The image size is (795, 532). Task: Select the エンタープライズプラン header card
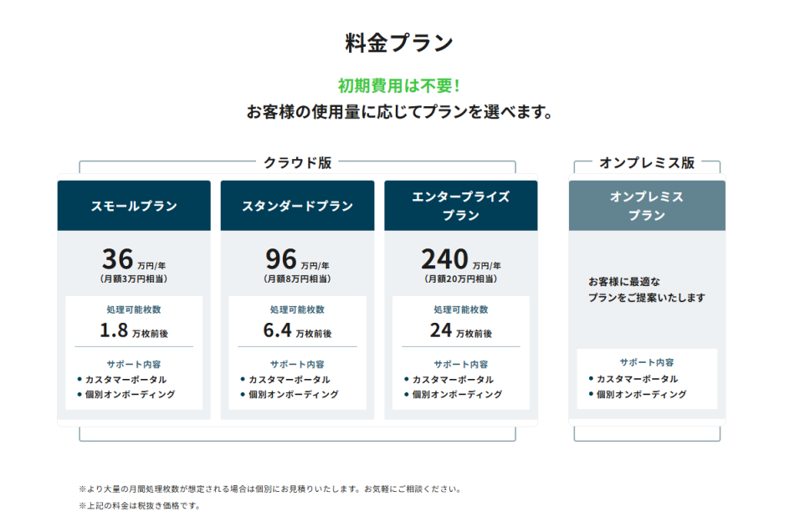459,205
